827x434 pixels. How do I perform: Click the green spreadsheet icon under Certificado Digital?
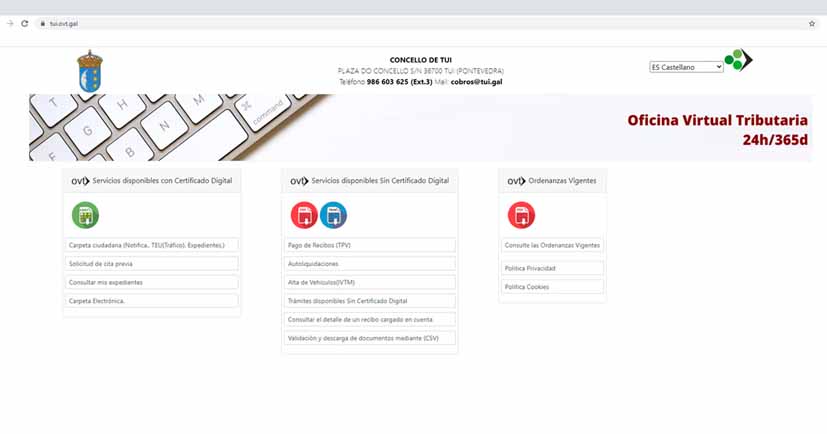[x=85, y=215]
